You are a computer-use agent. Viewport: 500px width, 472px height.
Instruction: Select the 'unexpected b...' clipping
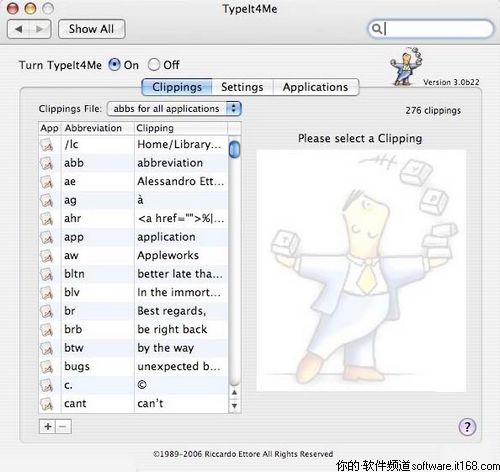click(x=179, y=366)
